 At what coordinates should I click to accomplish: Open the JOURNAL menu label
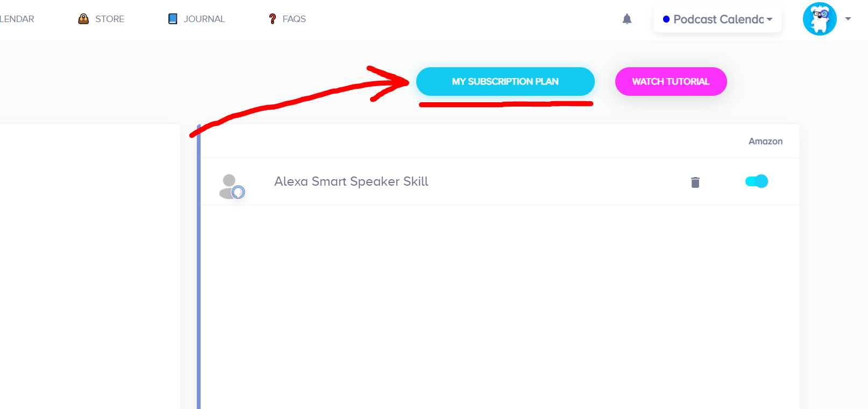pos(204,19)
